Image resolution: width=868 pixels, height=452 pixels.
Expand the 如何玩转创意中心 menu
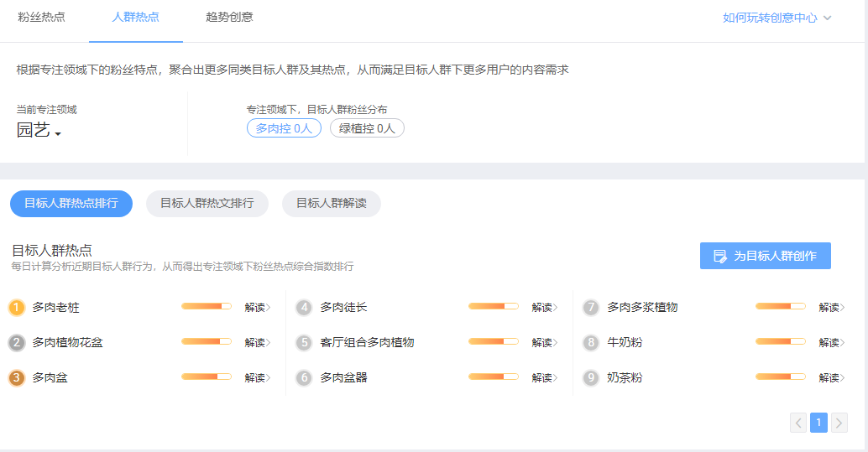point(776,18)
